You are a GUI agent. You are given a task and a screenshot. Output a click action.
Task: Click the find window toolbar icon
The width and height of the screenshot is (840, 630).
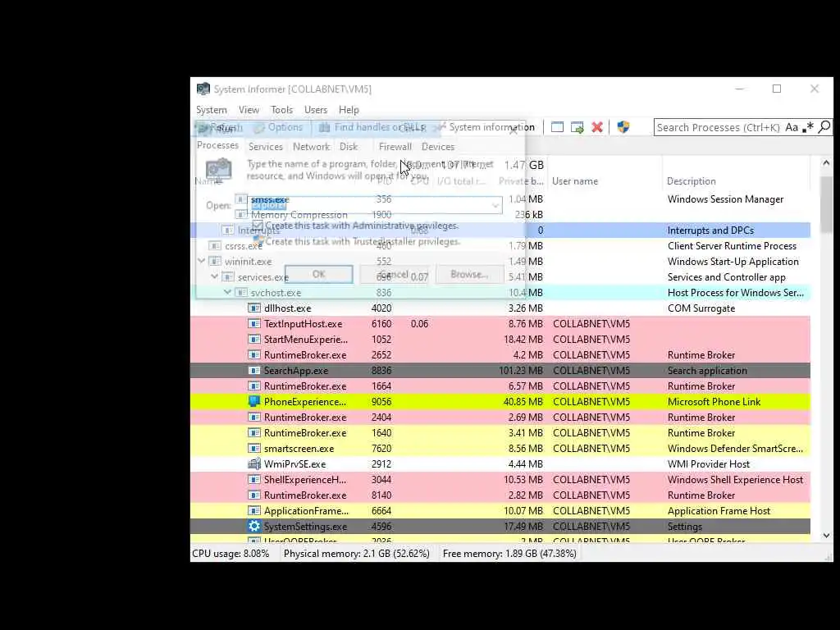pos(557,127)
